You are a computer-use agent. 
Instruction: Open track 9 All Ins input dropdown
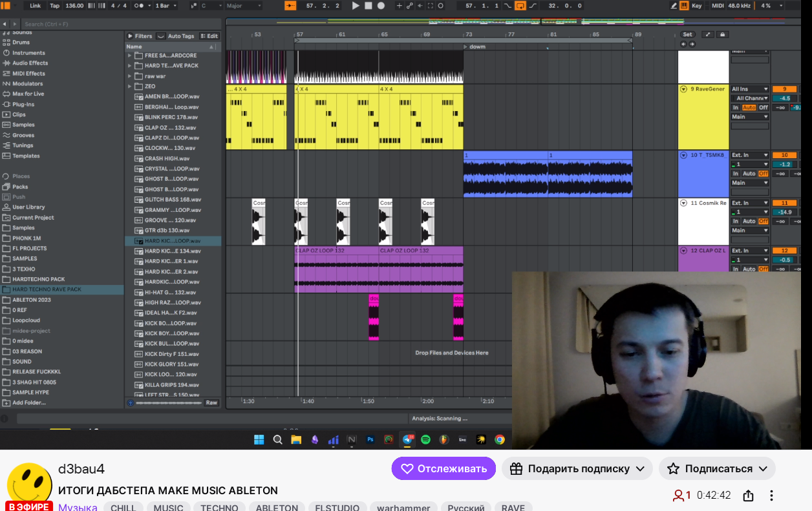point(750,89)
